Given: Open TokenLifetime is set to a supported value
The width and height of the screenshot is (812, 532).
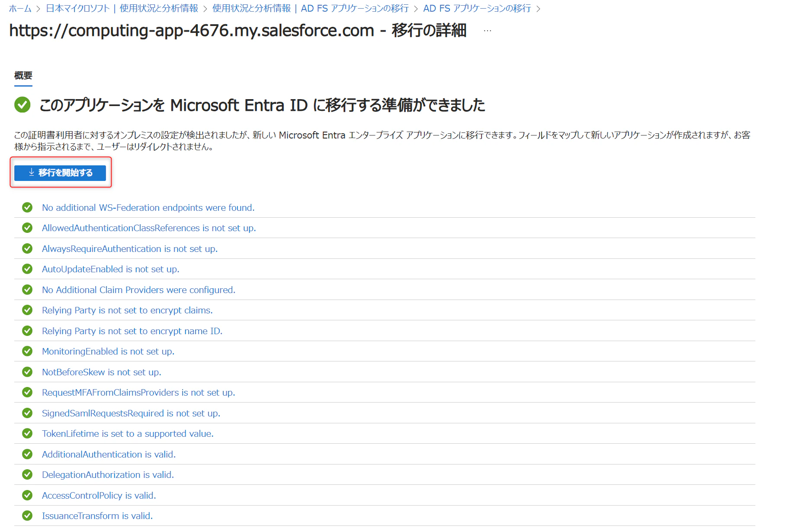Looking at the screenshot, I should click(128, 434).
